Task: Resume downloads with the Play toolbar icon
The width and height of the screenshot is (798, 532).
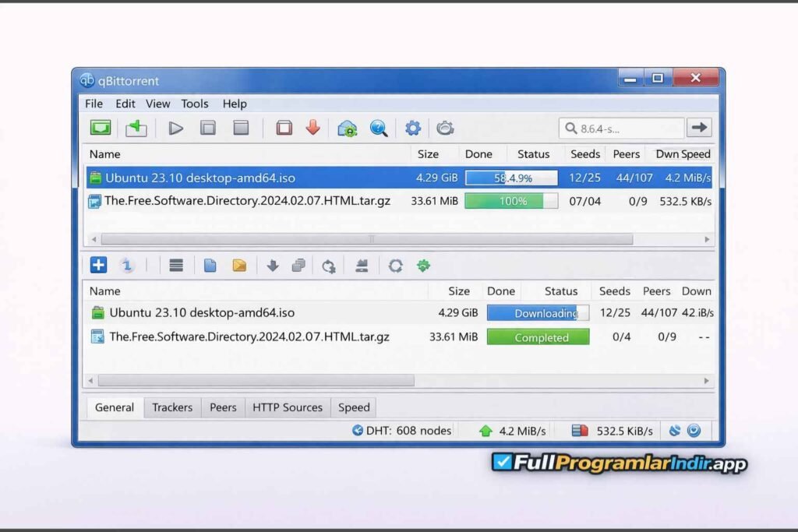Action: (175, 128)
